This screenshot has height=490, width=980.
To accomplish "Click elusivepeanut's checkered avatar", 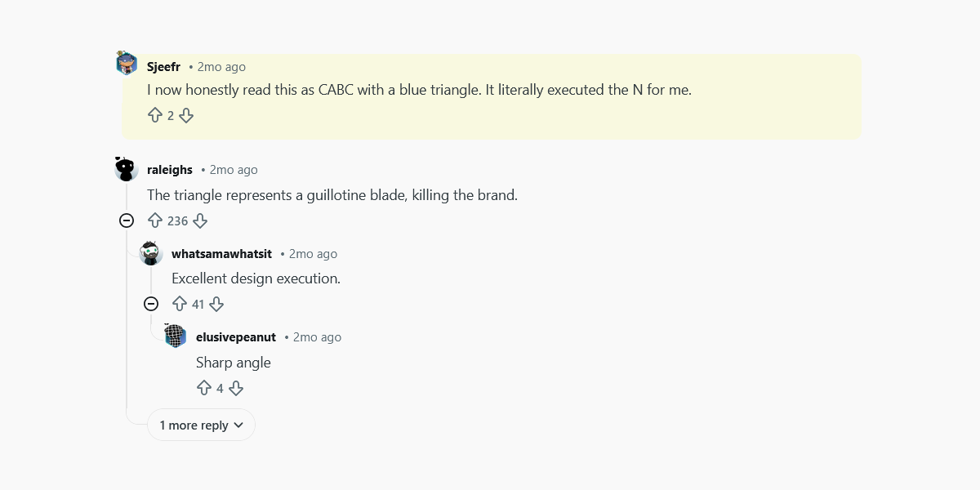I will click(175, 336).
